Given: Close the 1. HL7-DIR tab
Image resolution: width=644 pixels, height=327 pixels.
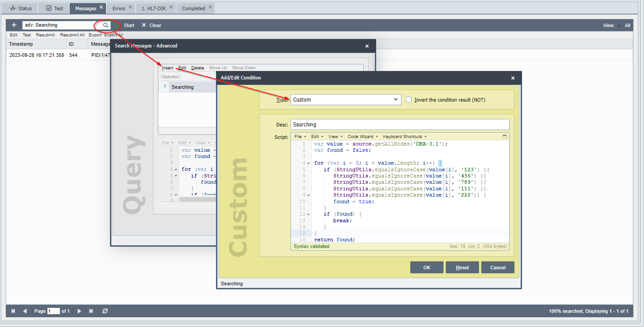Looking at the screenshot, I should [x=171, y=7].
